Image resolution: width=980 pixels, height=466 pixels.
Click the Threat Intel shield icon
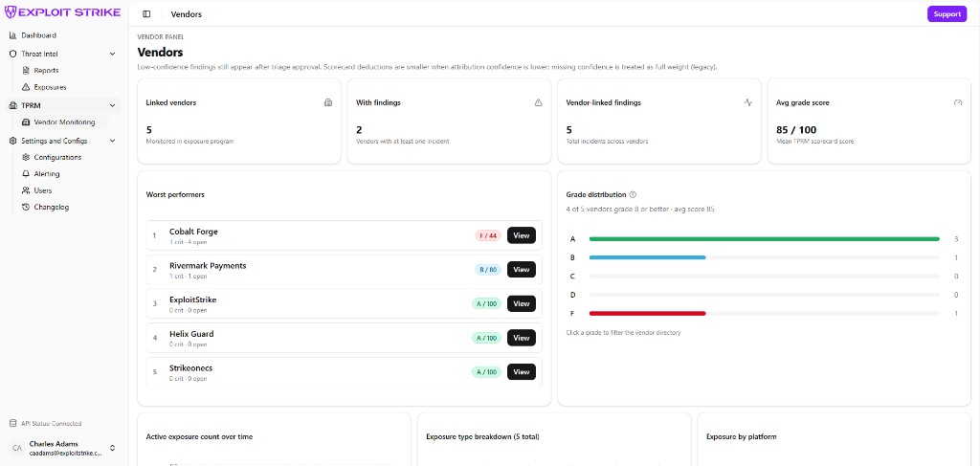click(13, 54)
